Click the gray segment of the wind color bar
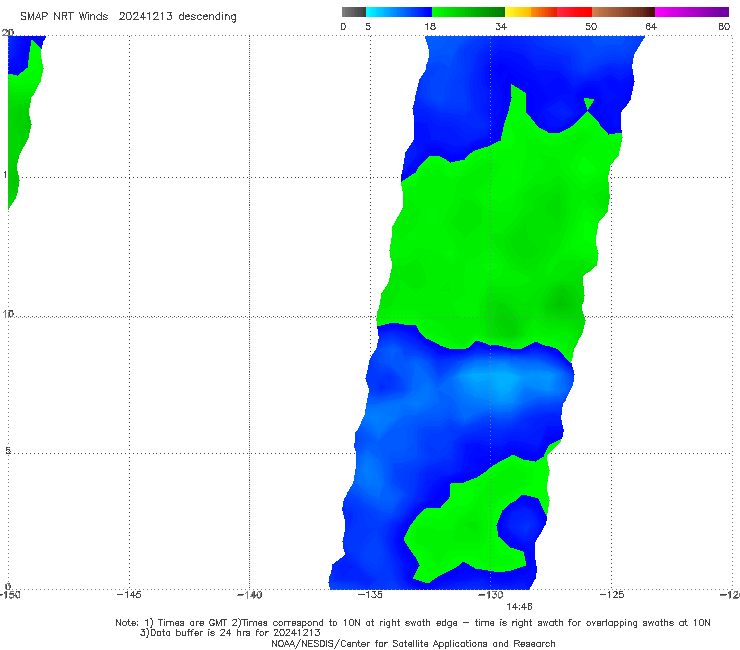The image size is (740, 650). tap(353, 12)
